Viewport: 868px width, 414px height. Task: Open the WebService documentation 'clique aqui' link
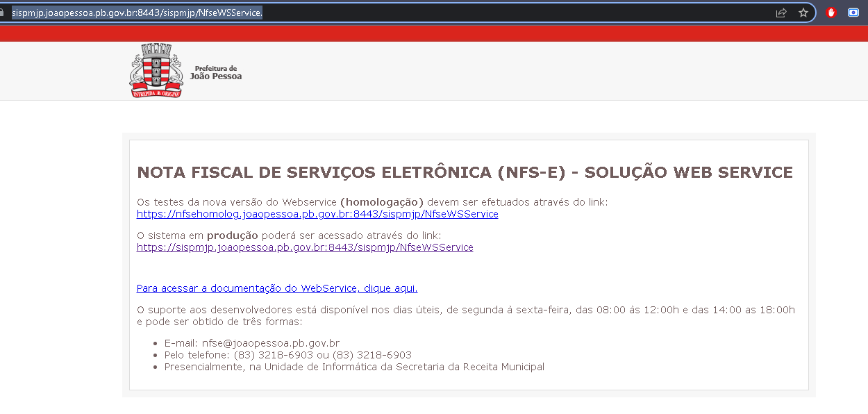[x=276, y=288]
